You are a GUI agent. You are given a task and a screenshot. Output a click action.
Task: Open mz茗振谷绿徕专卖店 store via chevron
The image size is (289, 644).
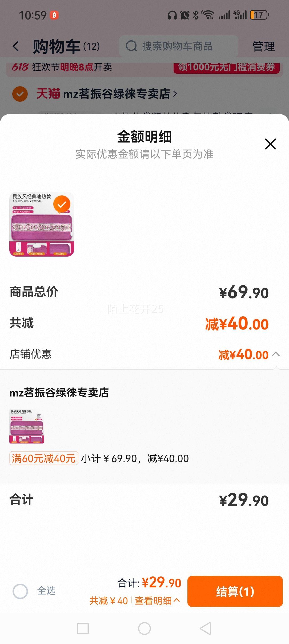click(175, 94)
